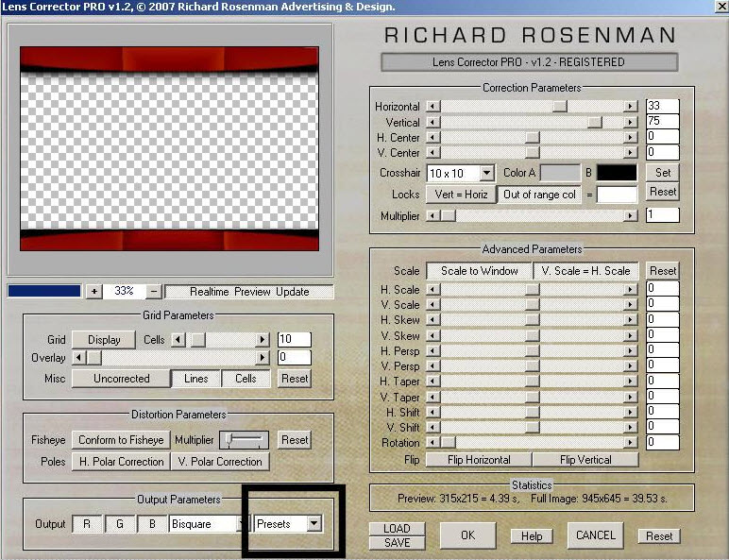The height and width of the screenshot is (560, 729).
Task: Toggle Realtime Preview Update
Action: 249,292
